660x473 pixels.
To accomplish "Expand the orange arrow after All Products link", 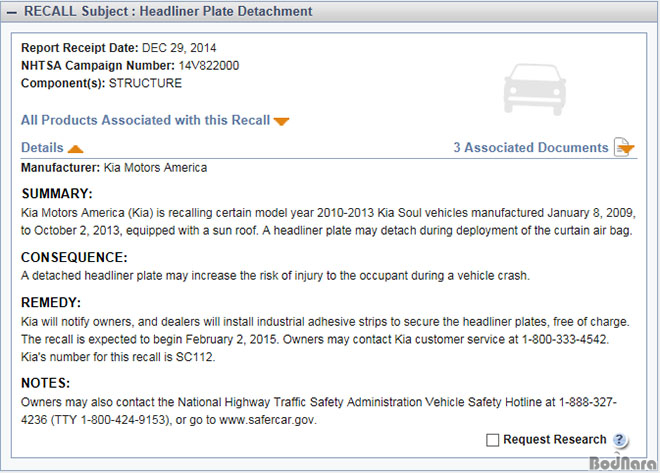I will (281, 121).
